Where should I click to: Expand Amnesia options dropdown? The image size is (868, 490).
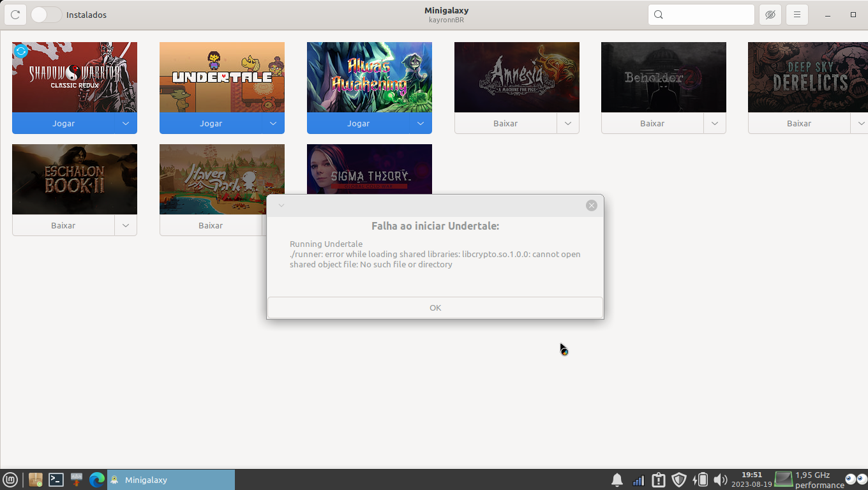tap(568, 123)
